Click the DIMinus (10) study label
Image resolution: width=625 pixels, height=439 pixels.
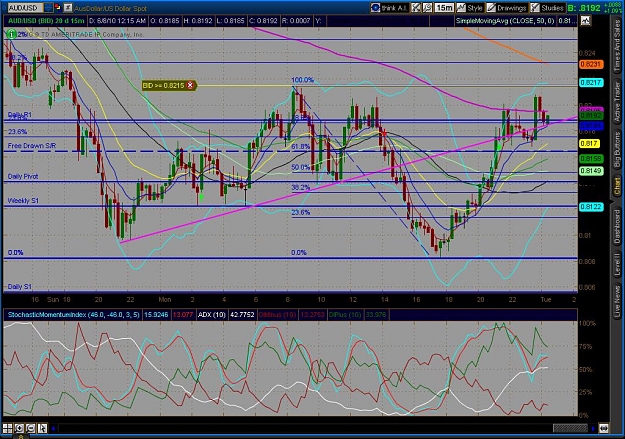coord(277,315)
